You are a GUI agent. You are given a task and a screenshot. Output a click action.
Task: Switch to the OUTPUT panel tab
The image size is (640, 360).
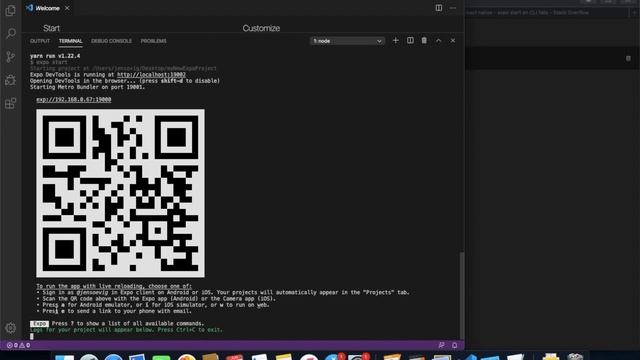pyautogui.click(x=40, y=41)
